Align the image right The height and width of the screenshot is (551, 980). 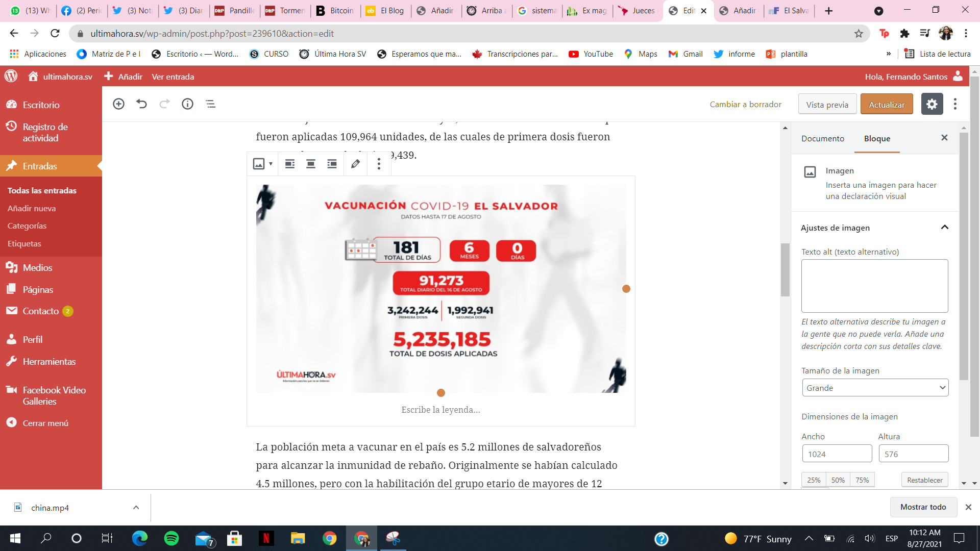[x=332, y=164]
